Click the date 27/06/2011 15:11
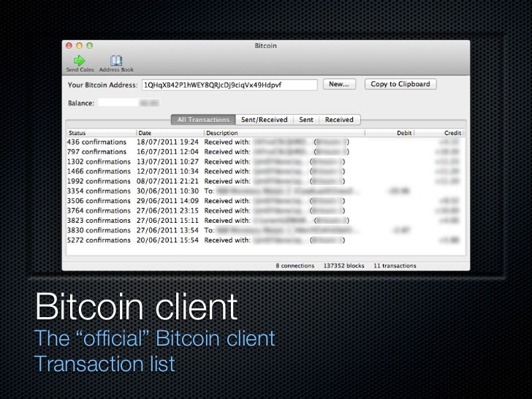 pyautogui.click(x=167, y=221)
